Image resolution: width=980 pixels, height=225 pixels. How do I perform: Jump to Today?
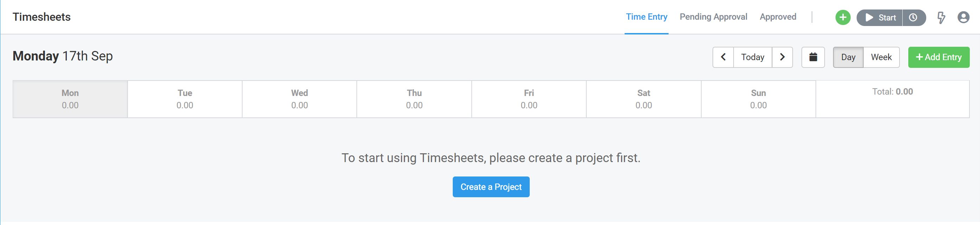(x=753, y=57)
